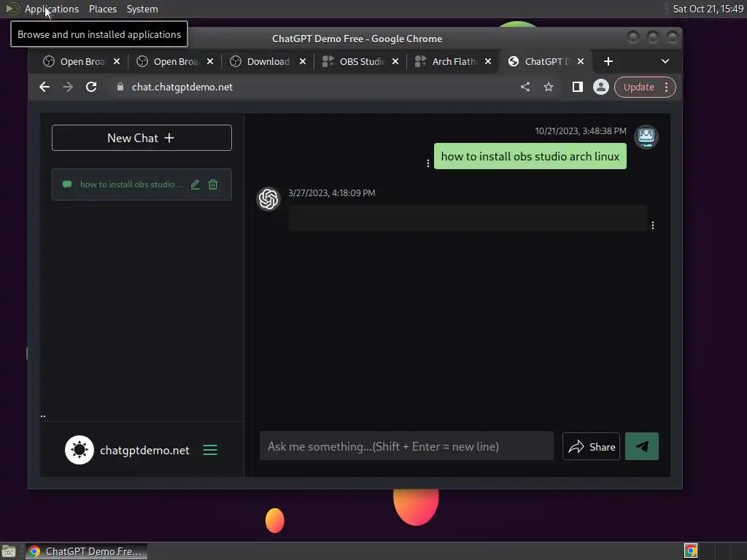This screenshot has width=747, height=560.
Task: Click the chatgptdemo.net label
Action: 144,451
